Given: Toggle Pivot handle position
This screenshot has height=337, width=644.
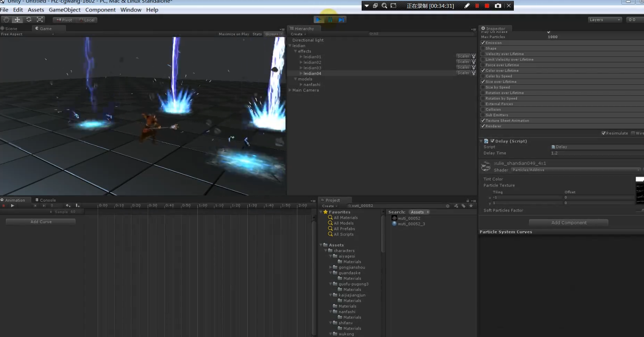Looking at the screenshot, I should (x=64, y=20).
